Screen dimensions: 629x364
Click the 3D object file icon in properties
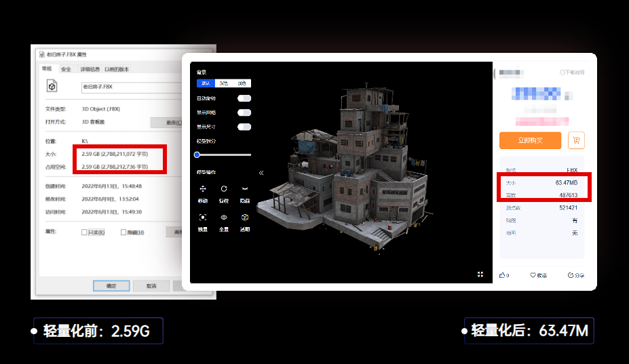pos(52,86)
